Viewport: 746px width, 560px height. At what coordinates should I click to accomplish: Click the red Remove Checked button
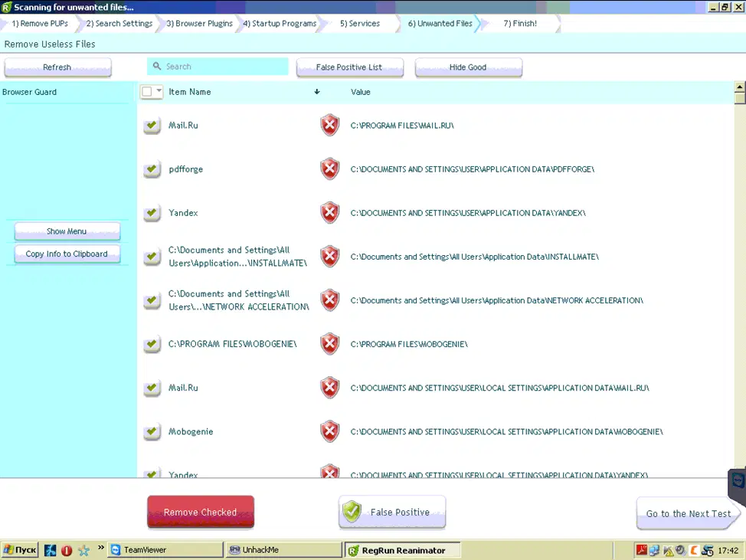pos(201,512)
